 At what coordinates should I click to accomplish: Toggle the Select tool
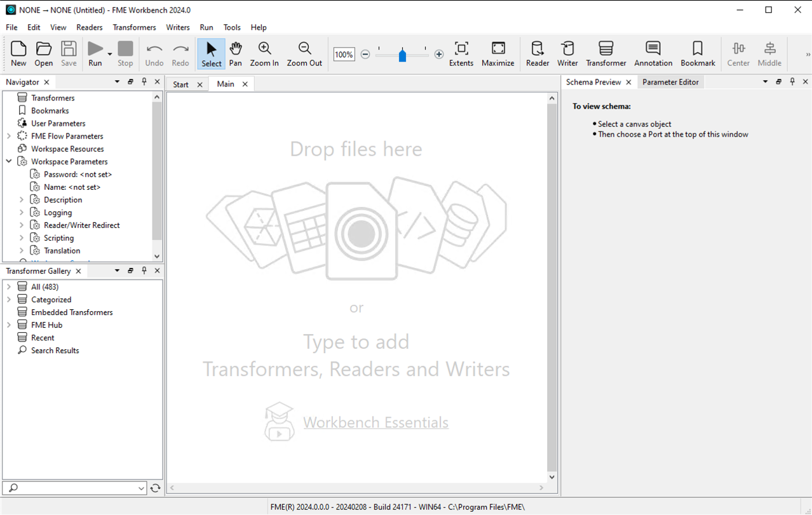211,54
